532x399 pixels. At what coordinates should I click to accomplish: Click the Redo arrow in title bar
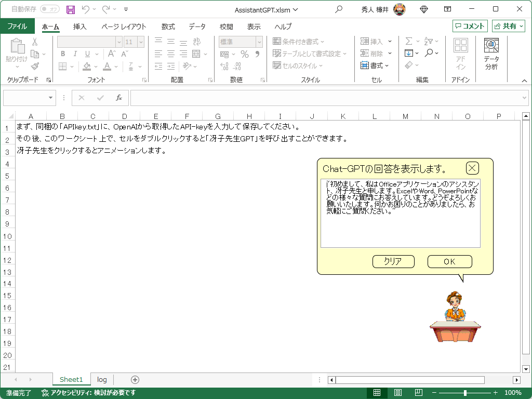[106, 9]
